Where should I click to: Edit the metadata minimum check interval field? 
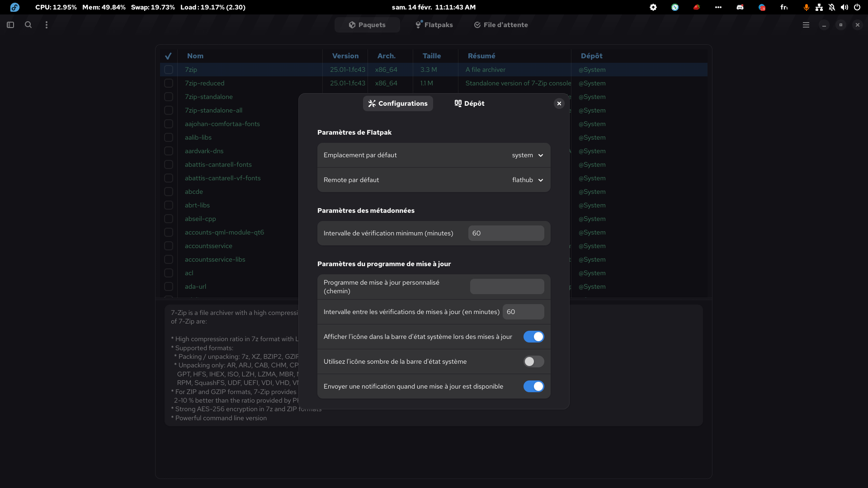(506, 233)
